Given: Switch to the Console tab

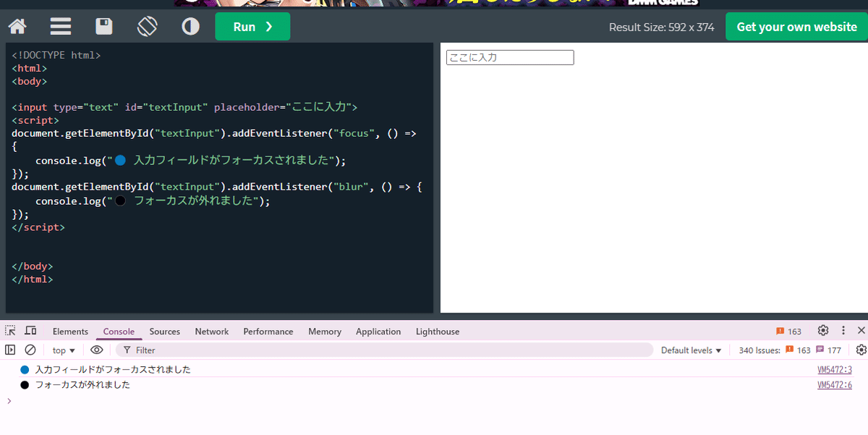Looking at the screenshot, I should pyautogui.click(x=119, y=331).
